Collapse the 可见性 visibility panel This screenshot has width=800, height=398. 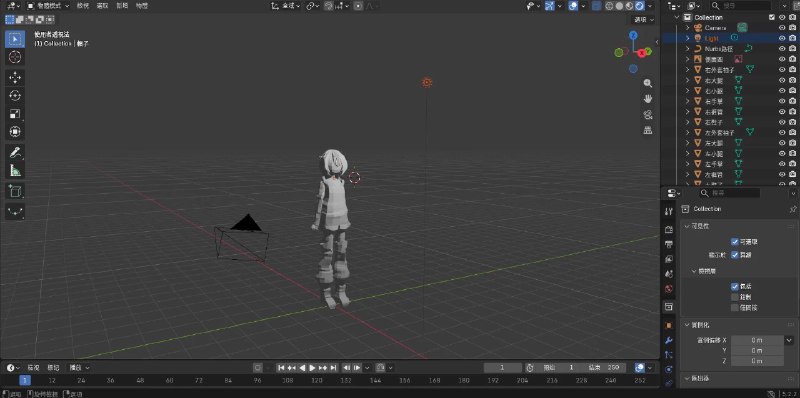click(686, 226)
